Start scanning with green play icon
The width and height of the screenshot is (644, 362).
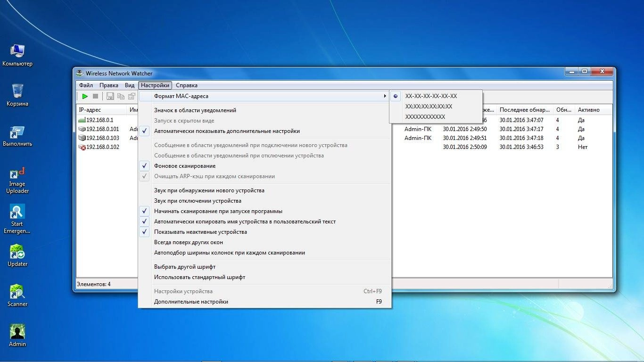(85, 96)
